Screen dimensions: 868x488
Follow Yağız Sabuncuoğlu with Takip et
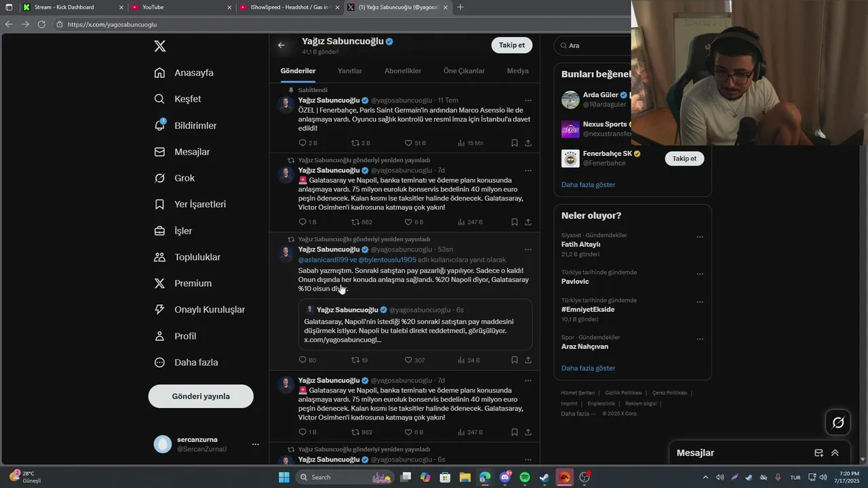pos(511,45)
